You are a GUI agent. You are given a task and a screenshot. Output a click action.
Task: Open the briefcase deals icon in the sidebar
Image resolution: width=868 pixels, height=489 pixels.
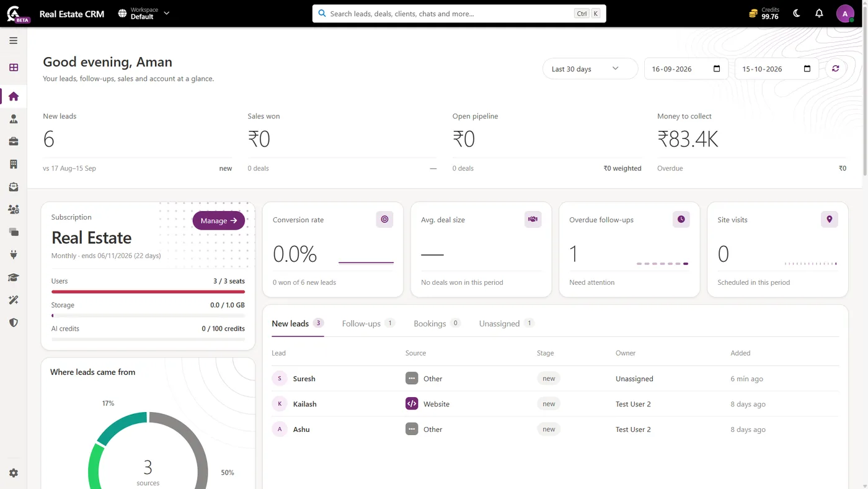click(14, 141)
